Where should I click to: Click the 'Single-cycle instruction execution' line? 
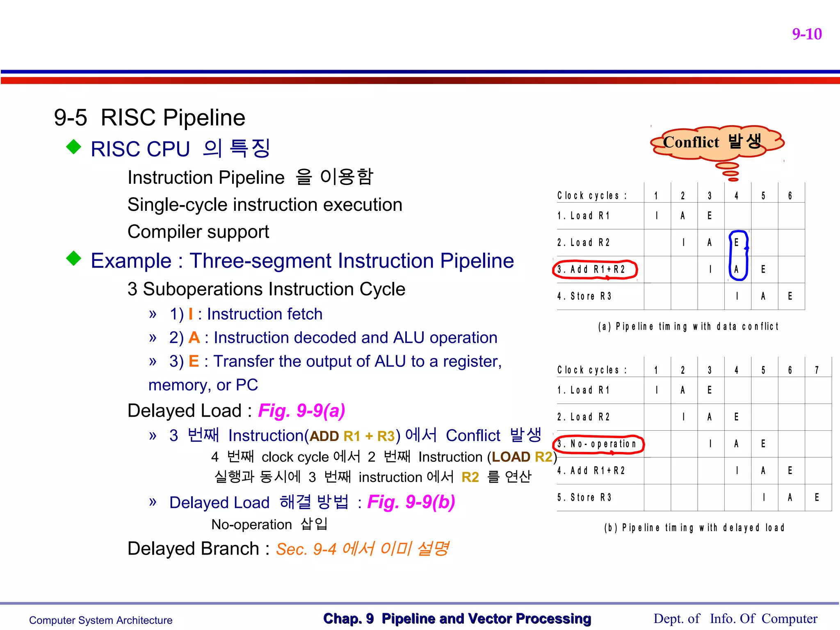click(x=265, y=205)
